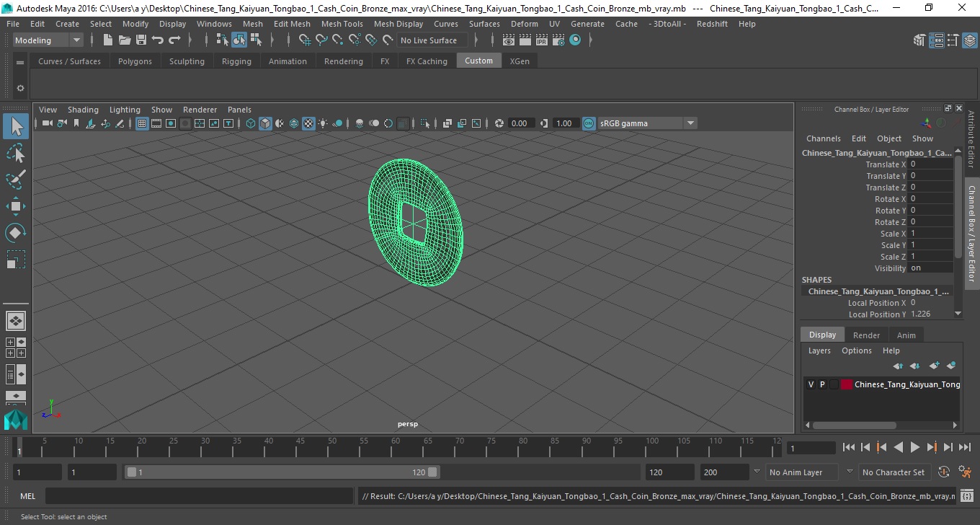Open the Layer Editor Options menu
Image resolution: width=980 pixels, height=525 pixels.
coord(857,350)
